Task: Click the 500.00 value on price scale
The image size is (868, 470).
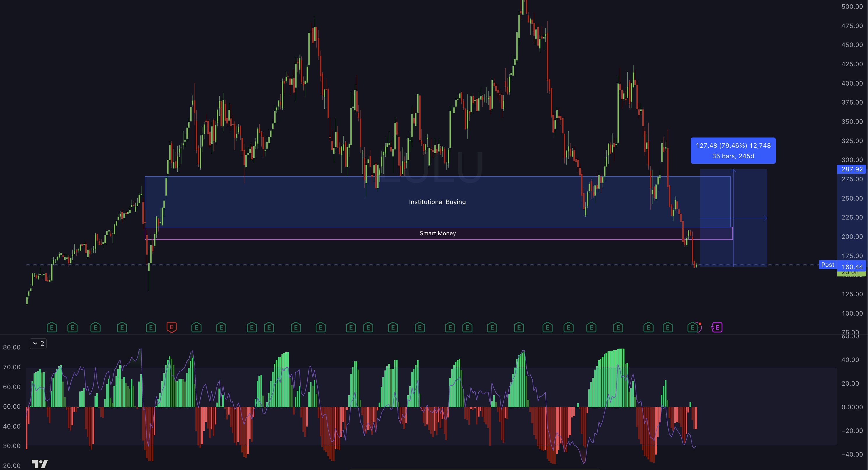Action: tap(852, 7)
